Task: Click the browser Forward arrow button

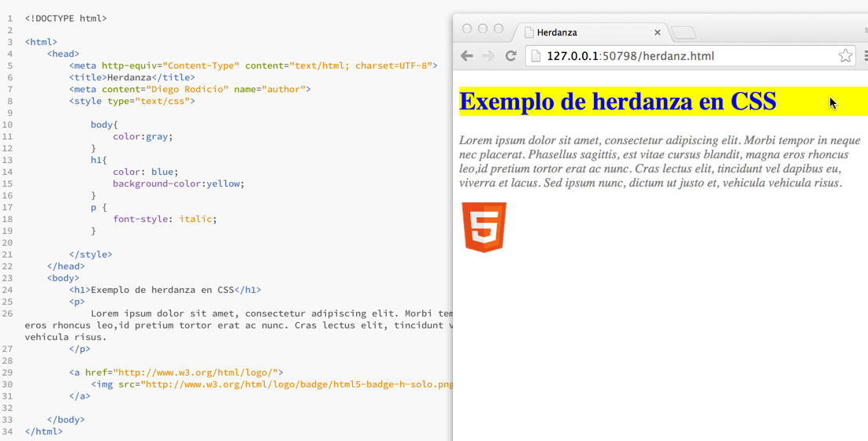Action: click(488, 56)
